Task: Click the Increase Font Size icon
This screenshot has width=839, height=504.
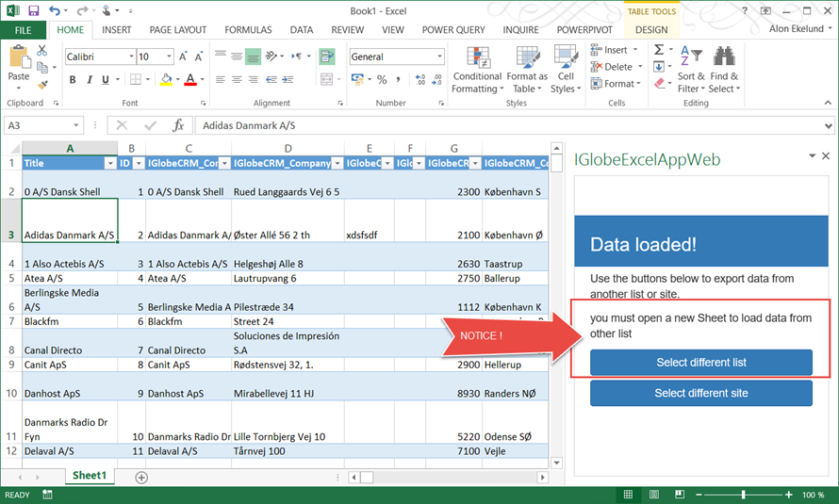Action: point(183,57)
